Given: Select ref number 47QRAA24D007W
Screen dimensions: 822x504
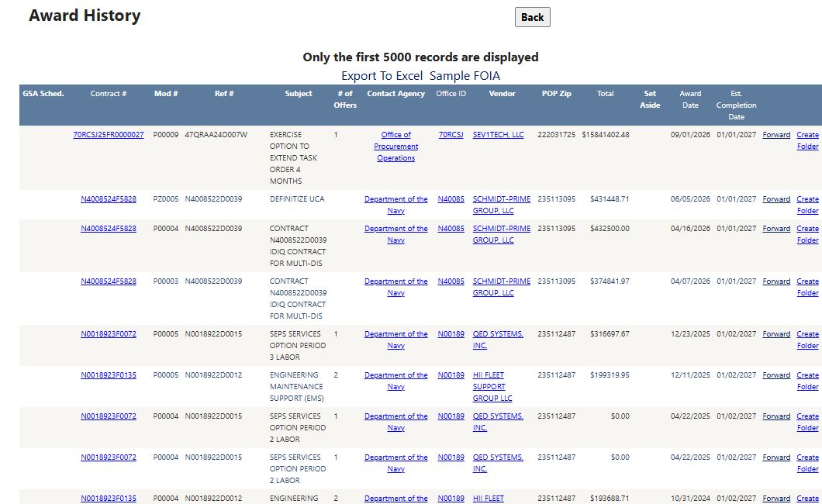Looking at the screenshot, I should [216, 135].
